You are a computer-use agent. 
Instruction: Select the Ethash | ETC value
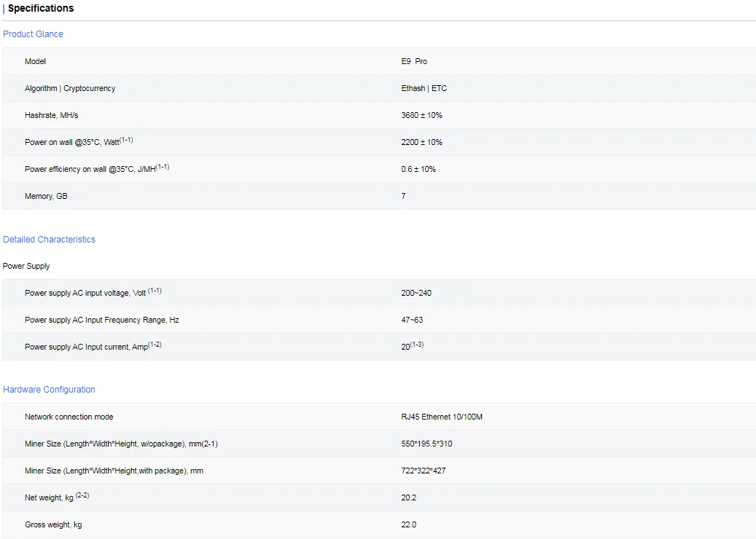click(424, 89)
